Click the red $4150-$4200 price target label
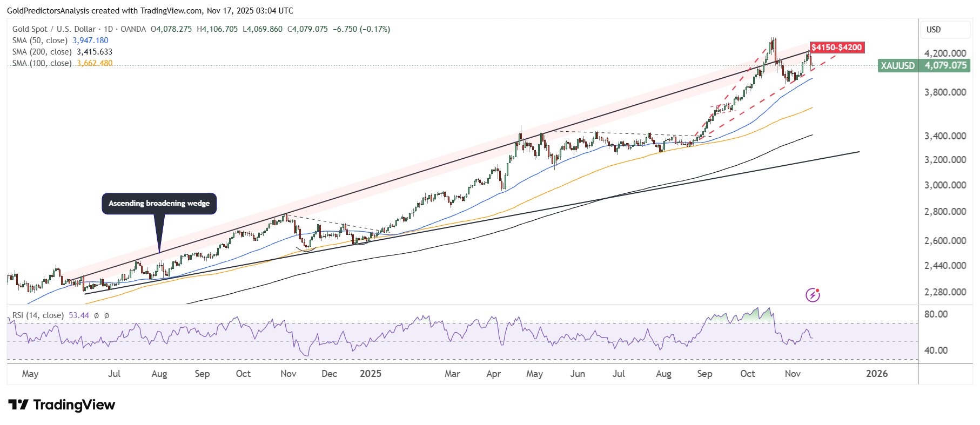The image size is (980, 425). tap(836, 48)
